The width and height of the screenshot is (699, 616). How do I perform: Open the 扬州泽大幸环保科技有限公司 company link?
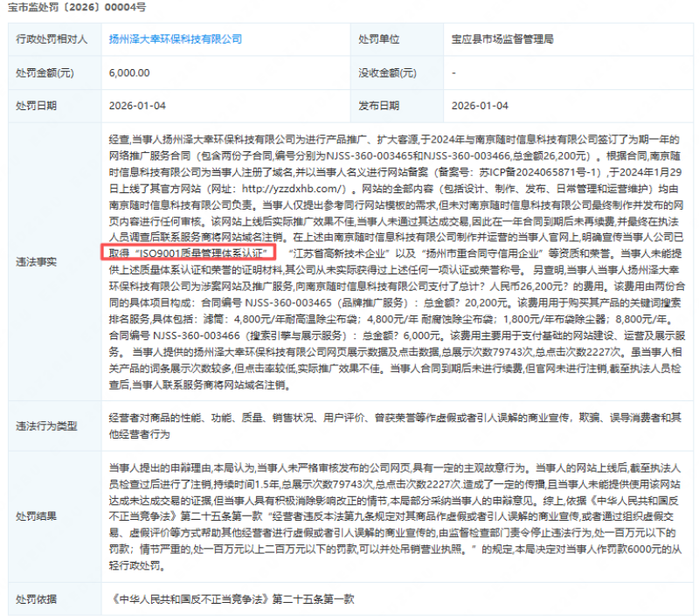pos(176,39)
